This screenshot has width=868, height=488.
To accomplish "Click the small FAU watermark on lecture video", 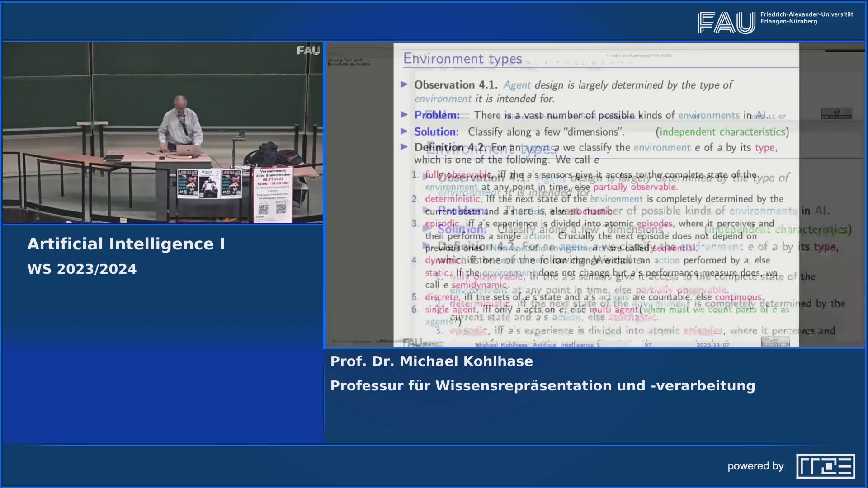I will click(x=308, y=51).
